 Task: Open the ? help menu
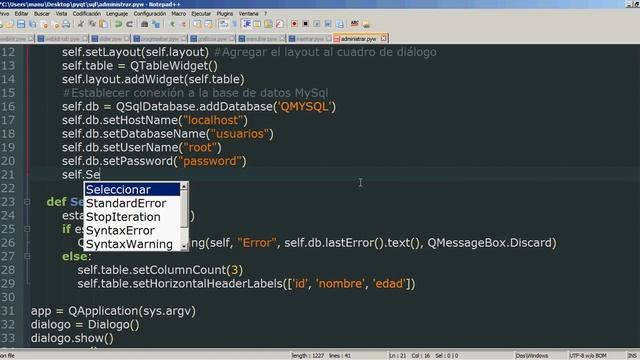[265, 13]
